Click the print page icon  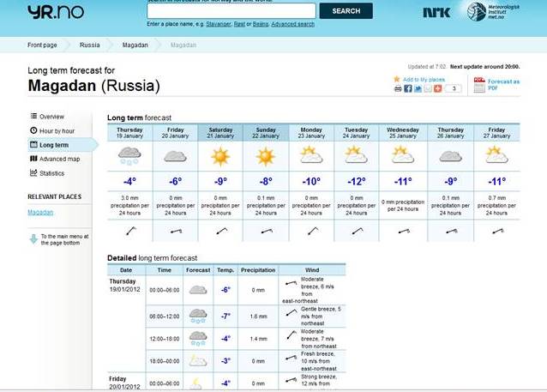click(398, 88)
